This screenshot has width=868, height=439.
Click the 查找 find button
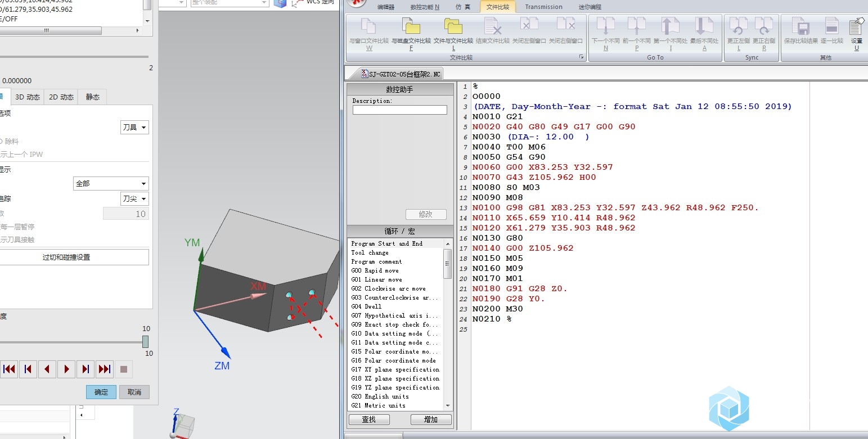369,419
